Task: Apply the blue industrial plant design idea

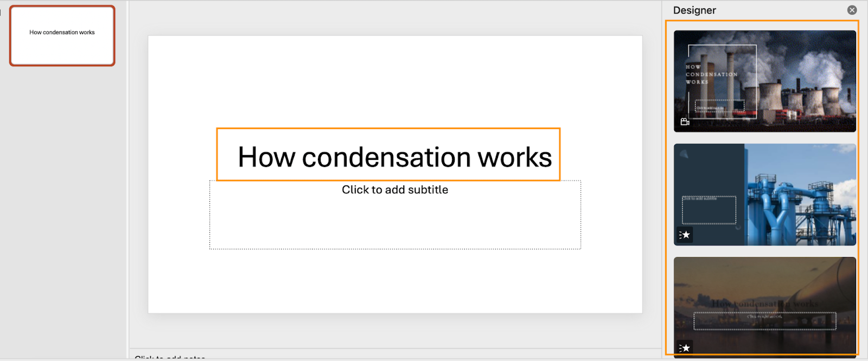Action: 800,194
